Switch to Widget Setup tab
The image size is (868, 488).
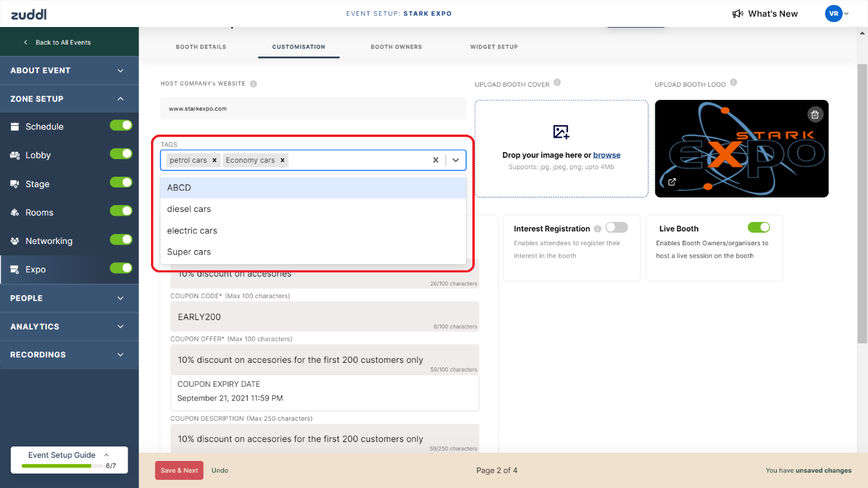tap(494, 47)
